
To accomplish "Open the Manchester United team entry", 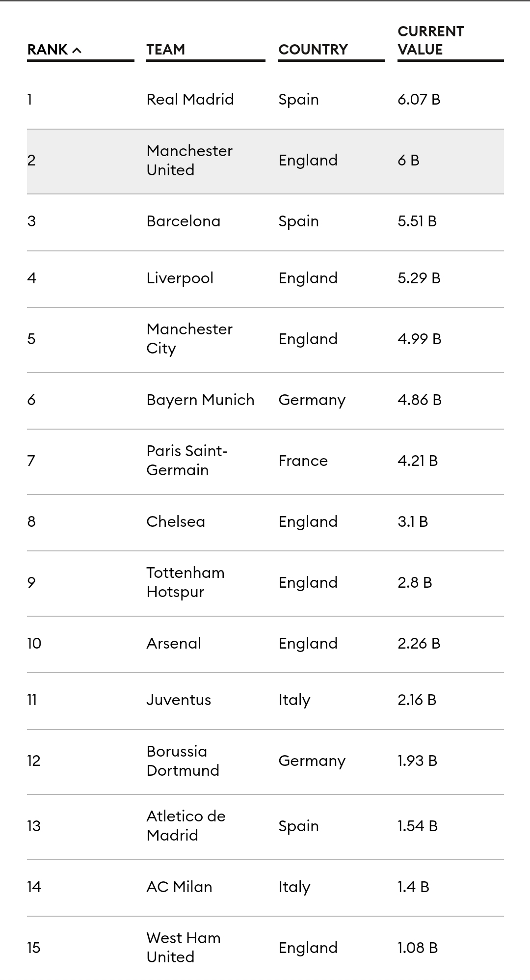I will pos(189,161).
